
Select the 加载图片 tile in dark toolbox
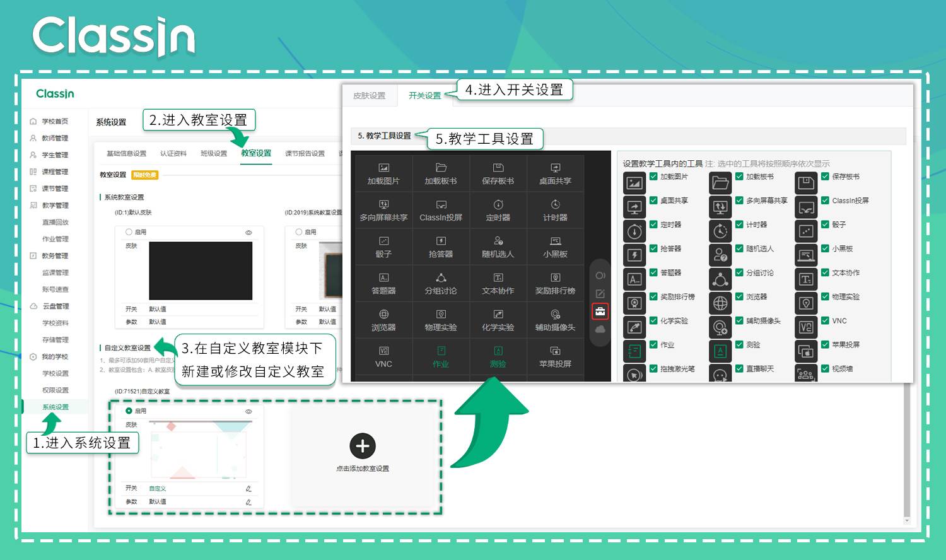coord(383,173)
